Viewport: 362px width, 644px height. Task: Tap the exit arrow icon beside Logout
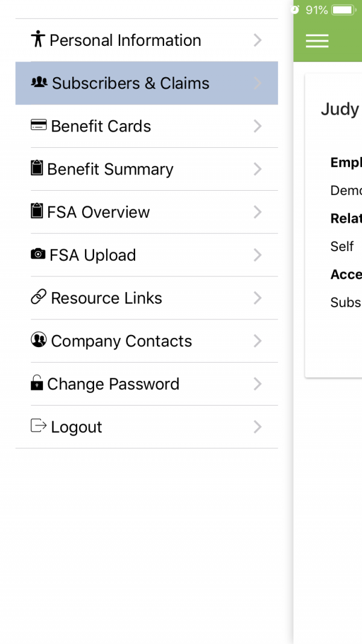39,426
